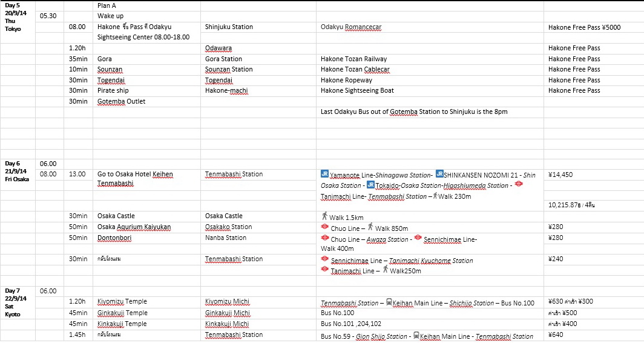This screenshot has height=343, width=644.
Task: Click the 'Day 7 22/9/14 Sat Kyoto' cell
Action: [x=16, y=302]
